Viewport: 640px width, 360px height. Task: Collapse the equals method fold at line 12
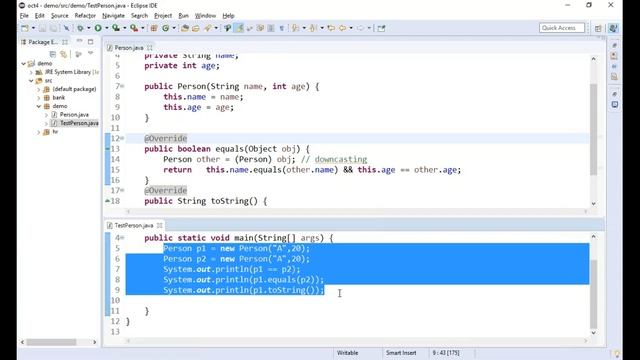pos(122,138)
